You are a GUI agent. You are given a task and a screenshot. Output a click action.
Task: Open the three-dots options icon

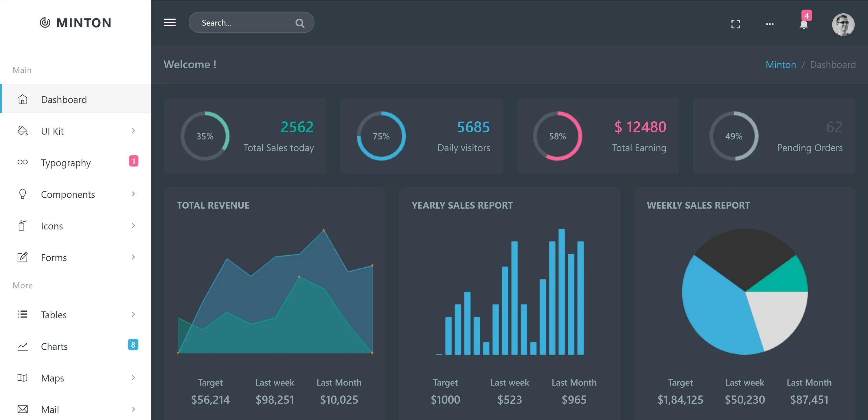pos(769,24)
